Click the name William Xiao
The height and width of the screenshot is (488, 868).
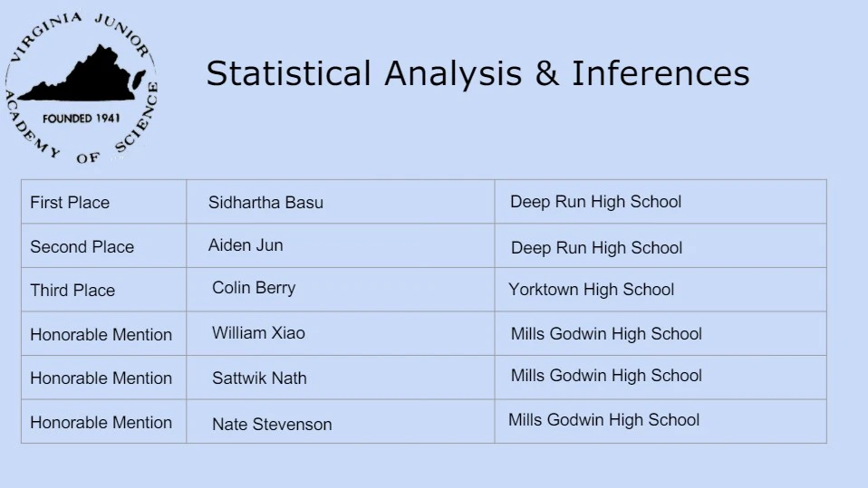click(258, 333)
